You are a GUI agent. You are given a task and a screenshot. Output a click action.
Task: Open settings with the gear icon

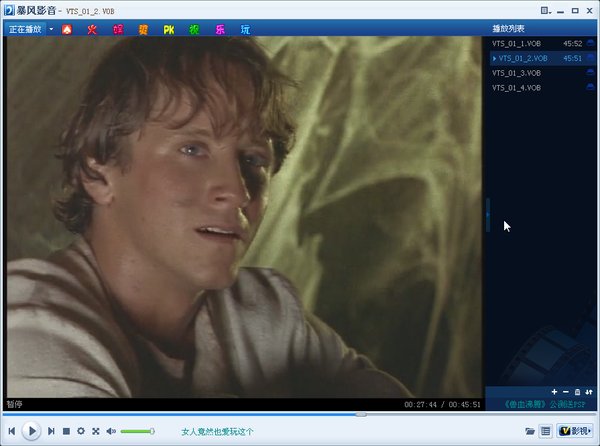pos(81,431)
